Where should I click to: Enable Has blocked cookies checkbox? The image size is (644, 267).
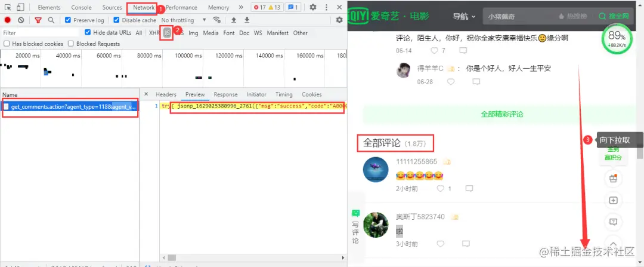coord(6,44)
